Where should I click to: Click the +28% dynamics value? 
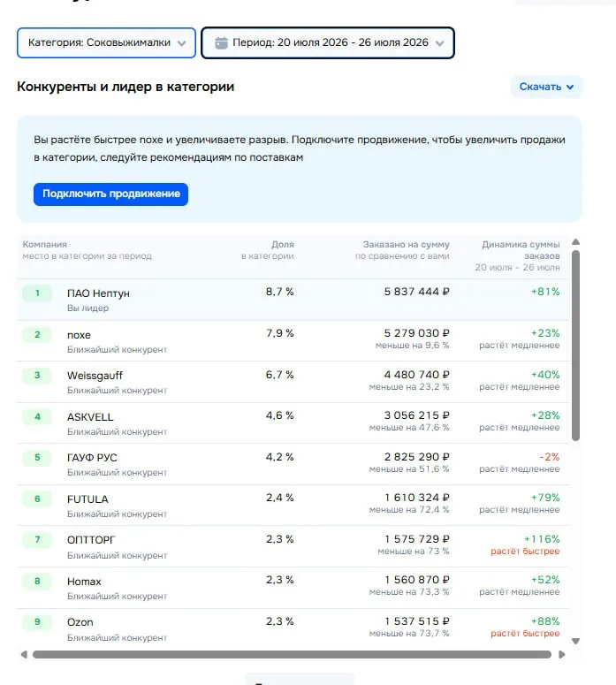coord(545,415)
